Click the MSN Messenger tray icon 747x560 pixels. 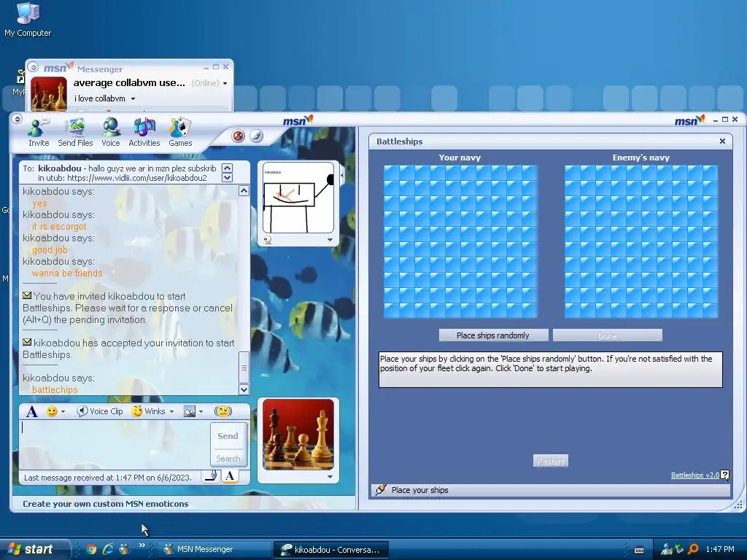coord(667,550)
